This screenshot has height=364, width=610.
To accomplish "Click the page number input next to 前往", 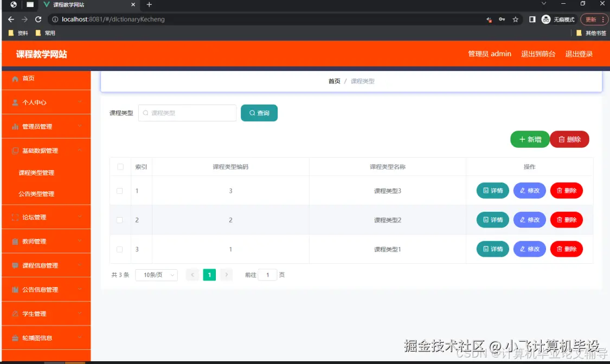I will 267,275.
